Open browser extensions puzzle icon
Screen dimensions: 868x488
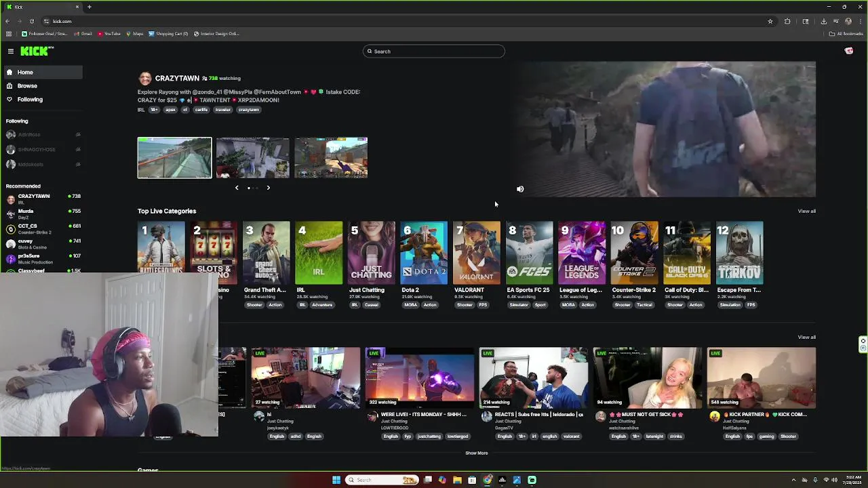[x=787, y=21]
